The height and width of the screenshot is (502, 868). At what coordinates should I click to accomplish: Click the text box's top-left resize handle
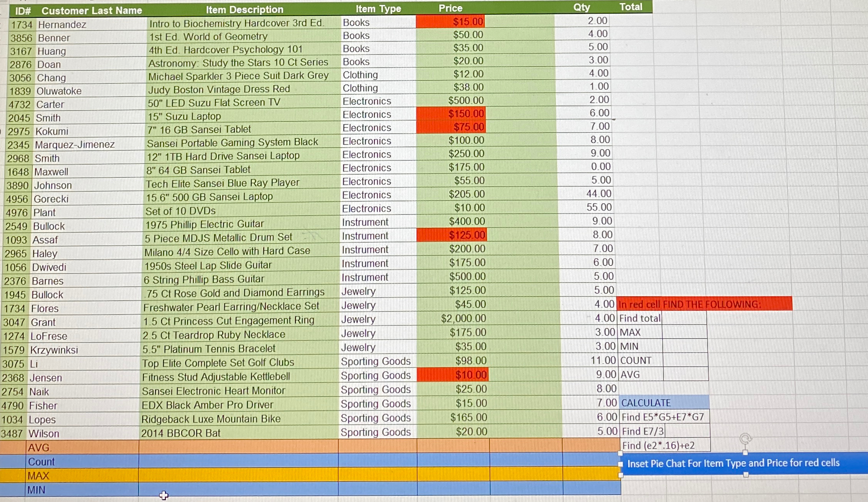tap(621, 453)
